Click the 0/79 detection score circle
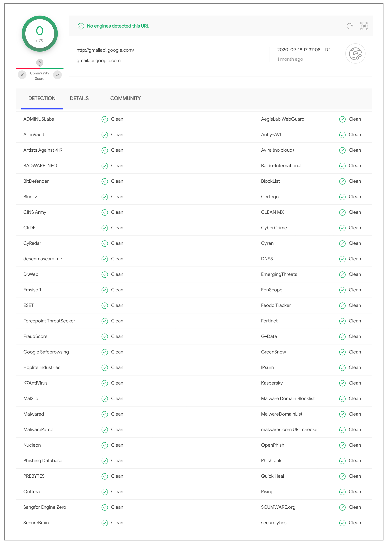The height and width of the screenshot is (549, 392). point(40,34)
